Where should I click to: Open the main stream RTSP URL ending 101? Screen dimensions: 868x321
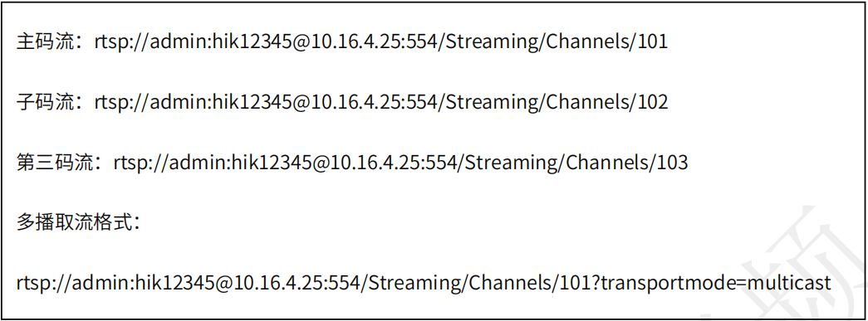click(x=381, y=42)
